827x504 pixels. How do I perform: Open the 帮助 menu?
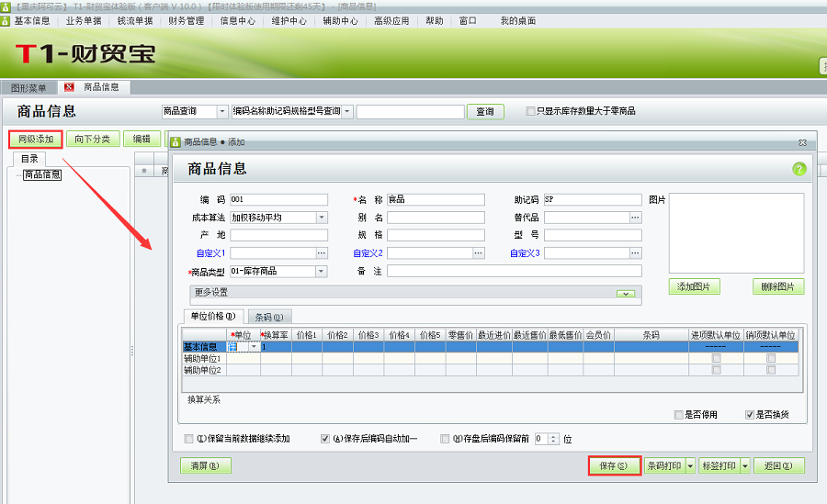[435, 20]
